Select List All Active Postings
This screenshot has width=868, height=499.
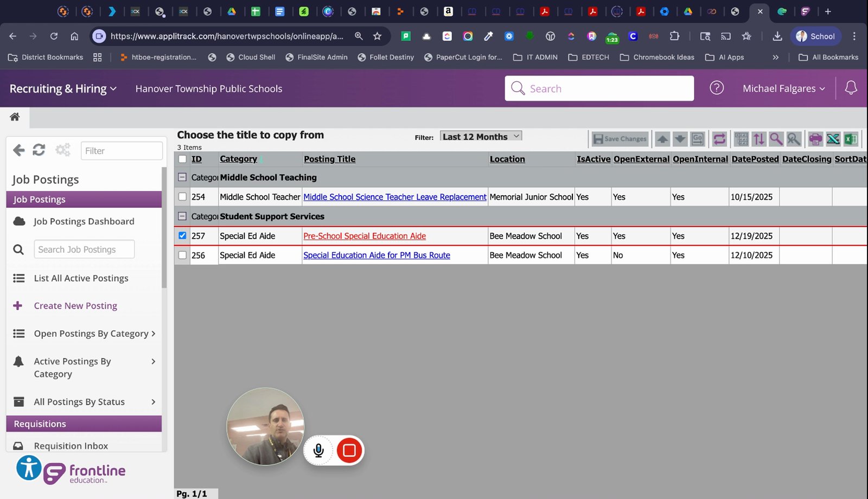point(81,278)
